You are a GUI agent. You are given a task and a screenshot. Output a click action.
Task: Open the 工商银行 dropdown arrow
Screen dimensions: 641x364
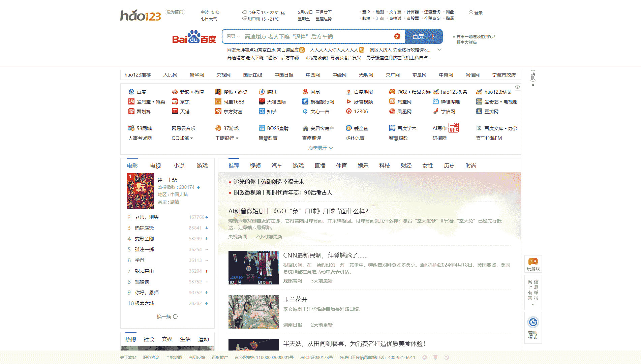click(237, 138)
